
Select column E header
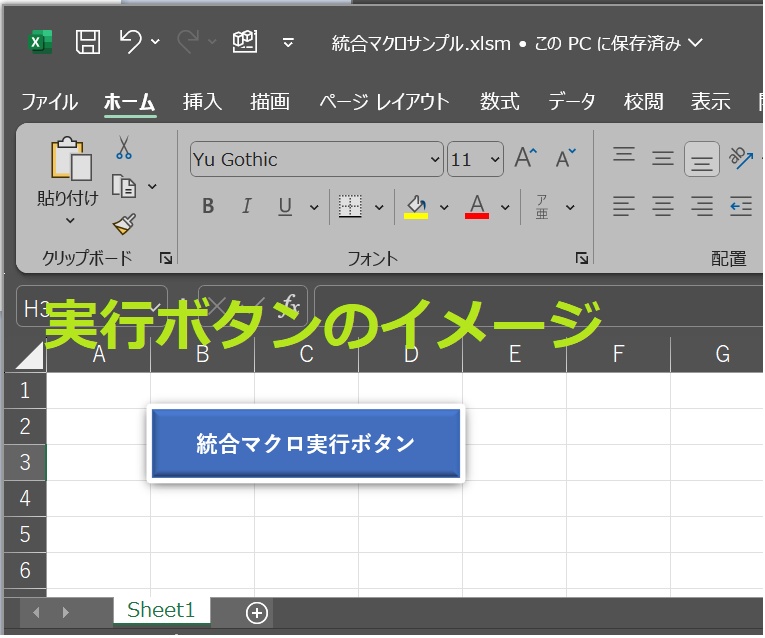[515, 355]
